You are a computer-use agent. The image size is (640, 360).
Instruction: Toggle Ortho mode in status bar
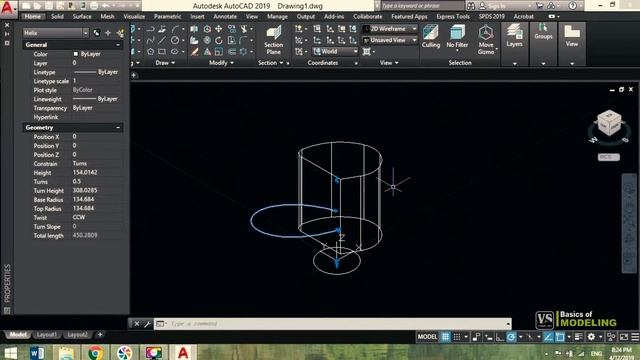point(500,337)
